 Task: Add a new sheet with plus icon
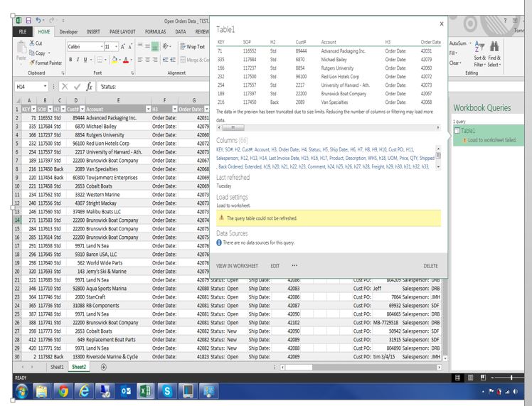tap(104, 367)
